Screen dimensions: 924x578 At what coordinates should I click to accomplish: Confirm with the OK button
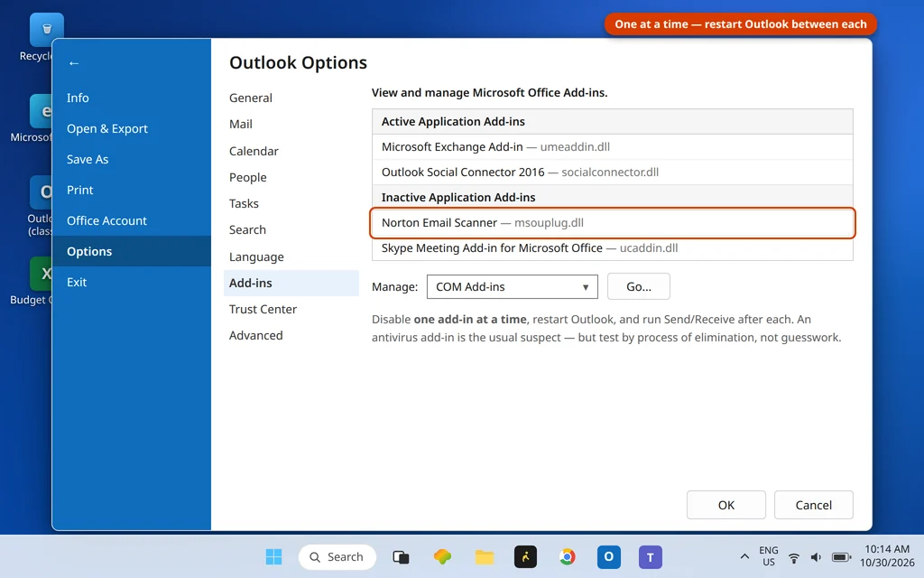click(x=726, y=505)
